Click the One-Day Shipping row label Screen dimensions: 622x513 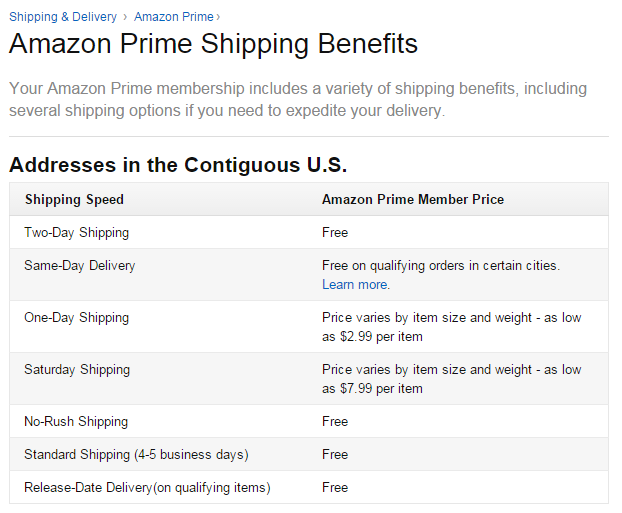(x=76, y=318)
